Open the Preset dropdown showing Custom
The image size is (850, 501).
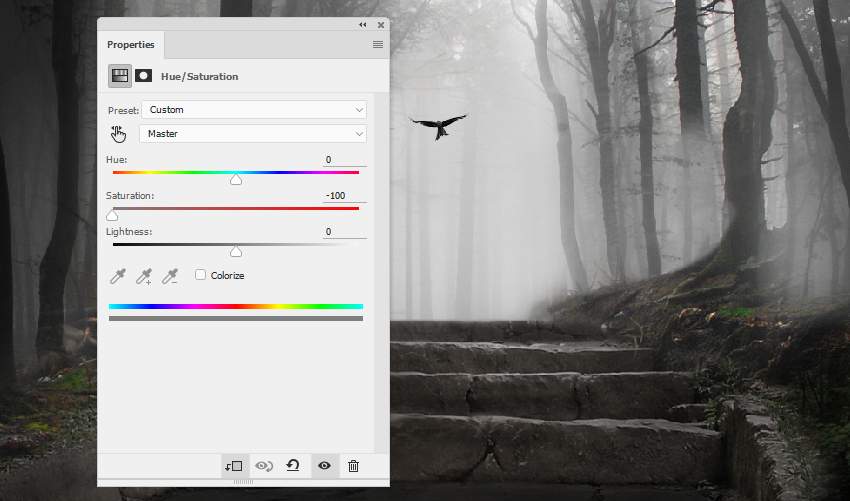point(254,110)
